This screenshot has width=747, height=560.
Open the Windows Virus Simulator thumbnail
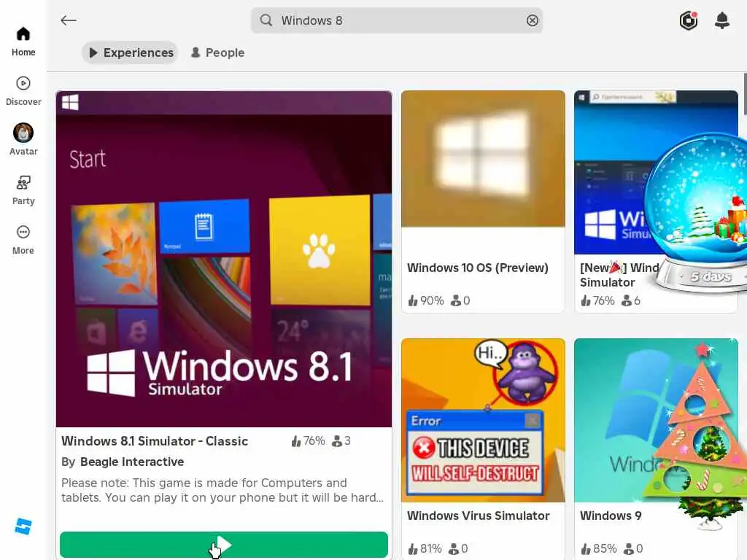(483, 421)
